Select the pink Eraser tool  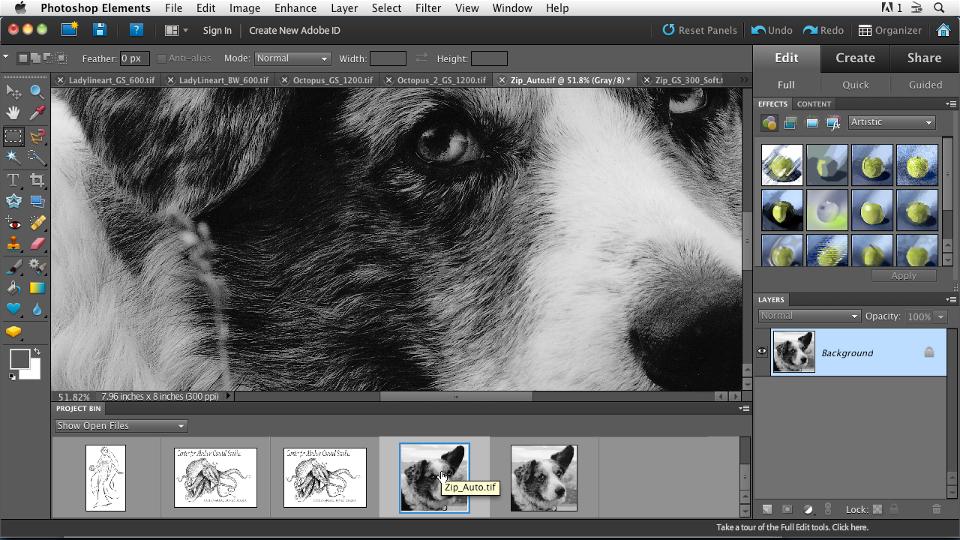coord(37,244)
